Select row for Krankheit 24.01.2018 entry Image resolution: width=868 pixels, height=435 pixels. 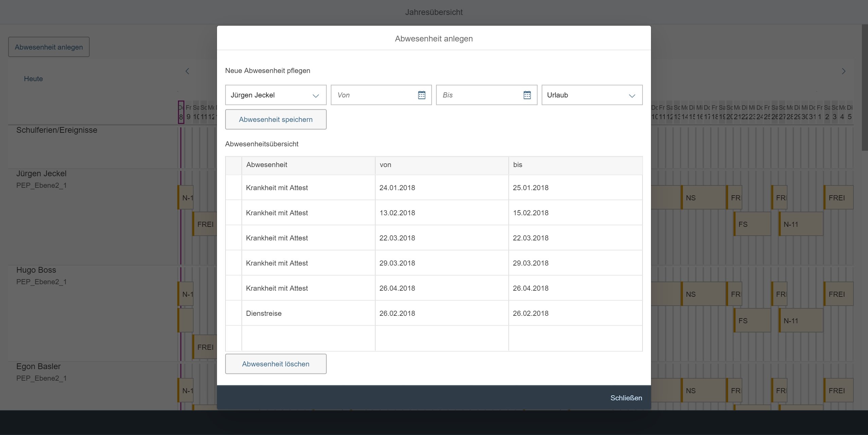[x=234, y=188]
